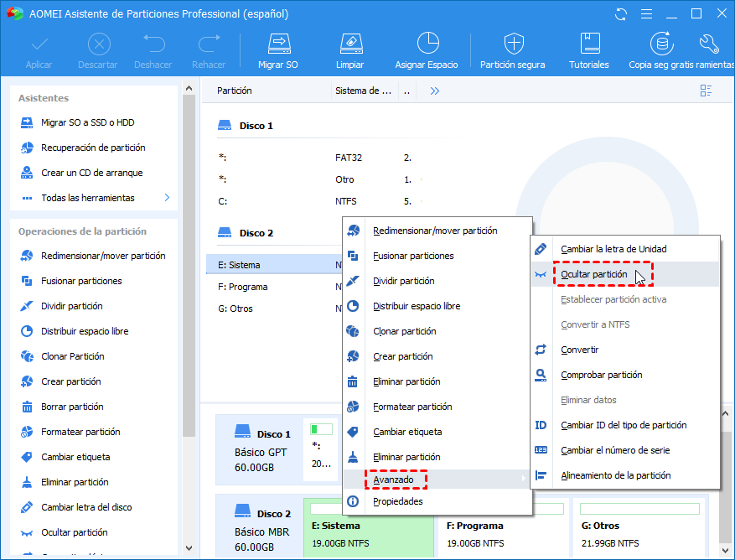Click Crear partición in context menu

(x=437, y=356)
